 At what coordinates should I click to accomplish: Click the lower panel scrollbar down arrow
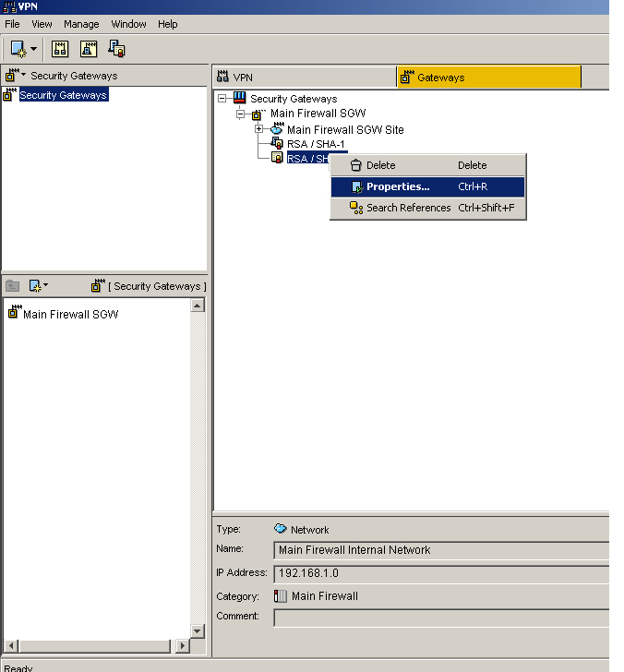pos(198,630)
